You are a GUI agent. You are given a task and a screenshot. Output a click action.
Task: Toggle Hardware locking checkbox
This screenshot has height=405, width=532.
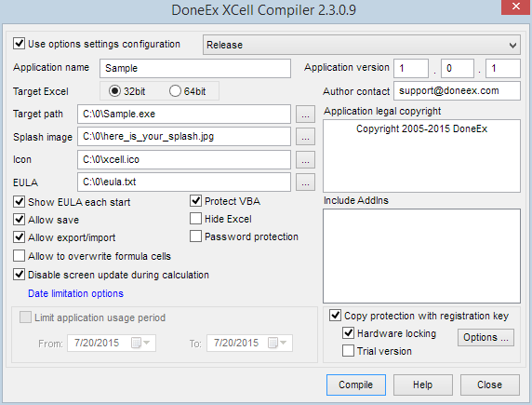pyautogui.click(x=349, y=333)
